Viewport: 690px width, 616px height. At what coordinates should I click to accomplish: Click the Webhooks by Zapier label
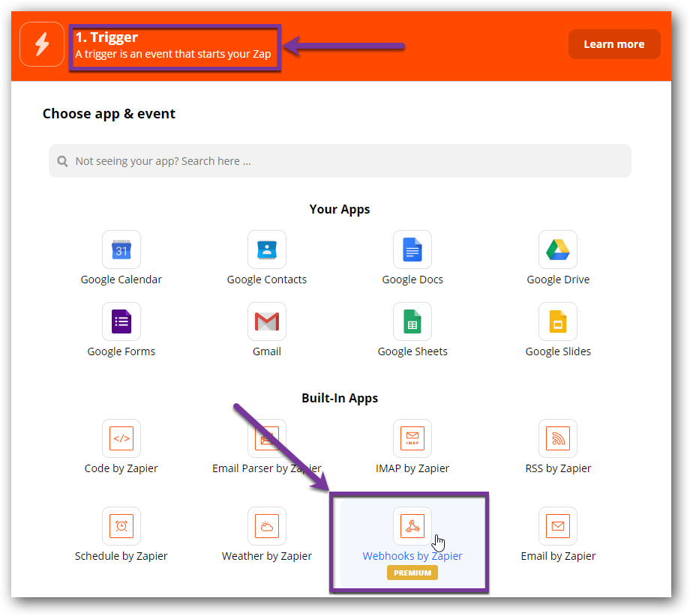coord(412,556)
